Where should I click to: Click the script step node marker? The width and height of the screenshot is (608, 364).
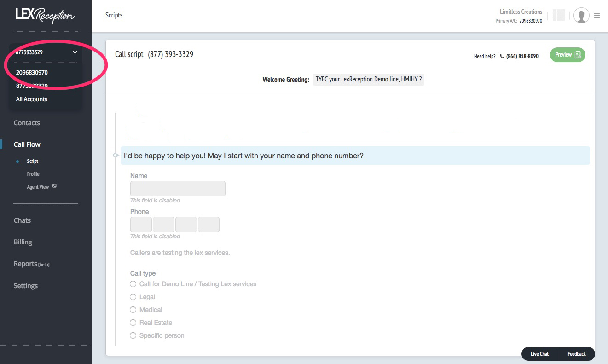tap(116, 156)
